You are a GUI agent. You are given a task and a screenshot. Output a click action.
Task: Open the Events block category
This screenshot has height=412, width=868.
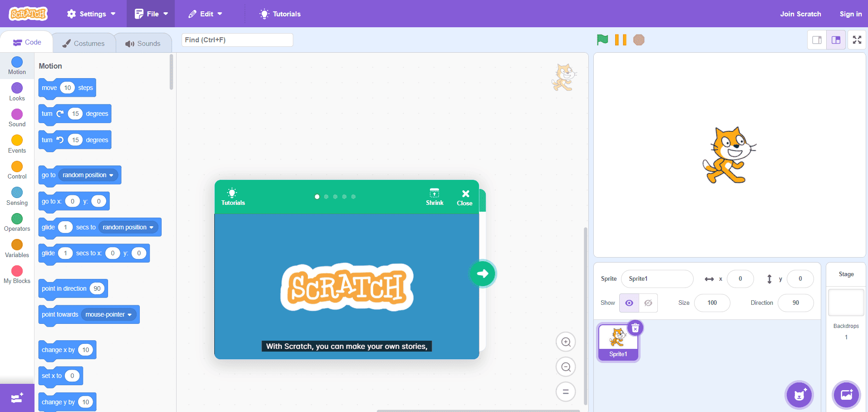coord(17,144)
